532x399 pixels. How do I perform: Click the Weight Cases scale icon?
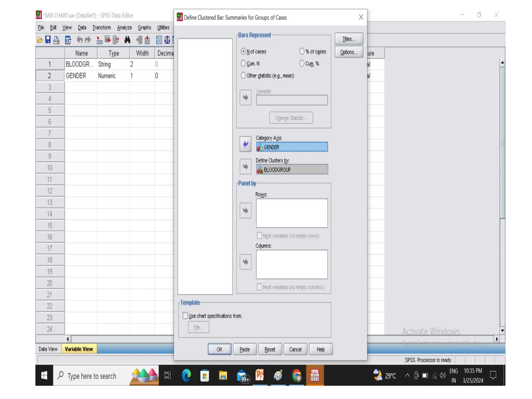167,40
